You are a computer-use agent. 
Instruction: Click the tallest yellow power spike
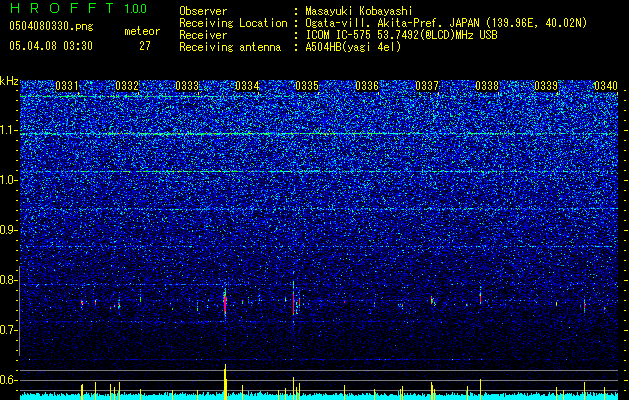point(225,382)
